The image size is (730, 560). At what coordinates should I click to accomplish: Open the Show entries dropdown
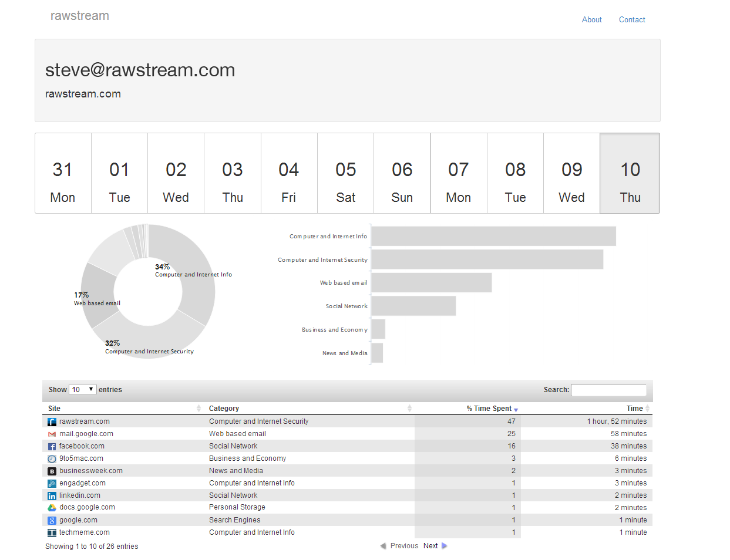point(82,389)
